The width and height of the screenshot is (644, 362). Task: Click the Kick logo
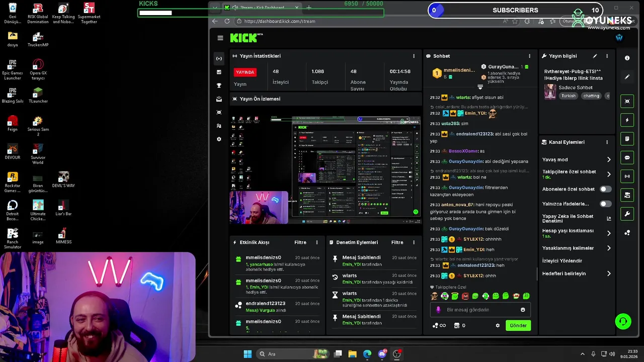(246, 38)
